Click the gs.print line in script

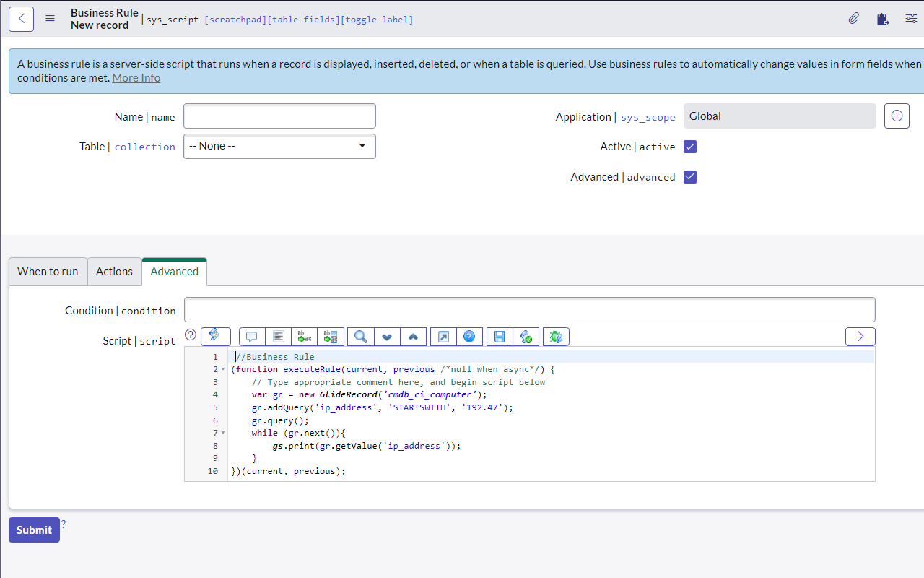point(367,446)
